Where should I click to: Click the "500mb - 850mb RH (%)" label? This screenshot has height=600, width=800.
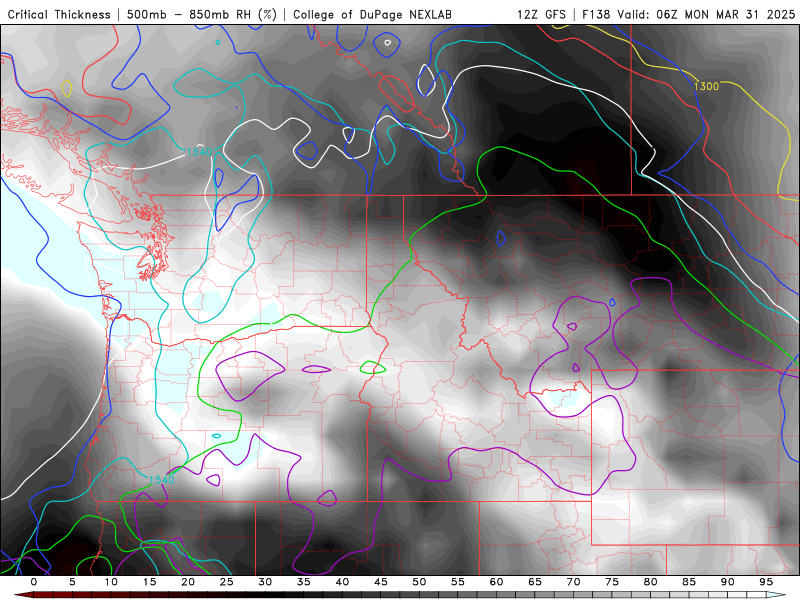[x=202, y=15]
